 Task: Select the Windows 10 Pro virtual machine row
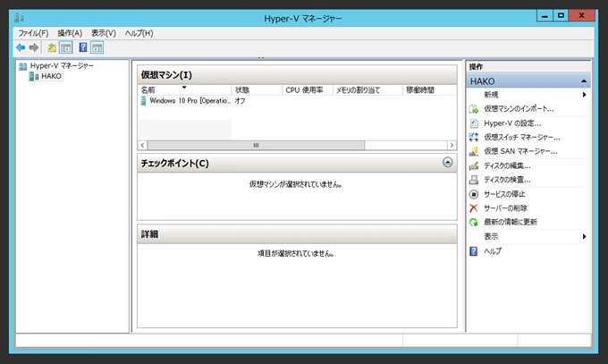[x=297, y=101]
